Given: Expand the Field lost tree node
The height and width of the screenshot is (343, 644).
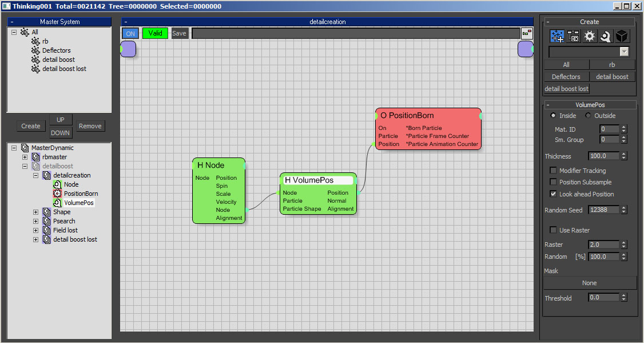Looking at the screenshot, I should point(35,230).
